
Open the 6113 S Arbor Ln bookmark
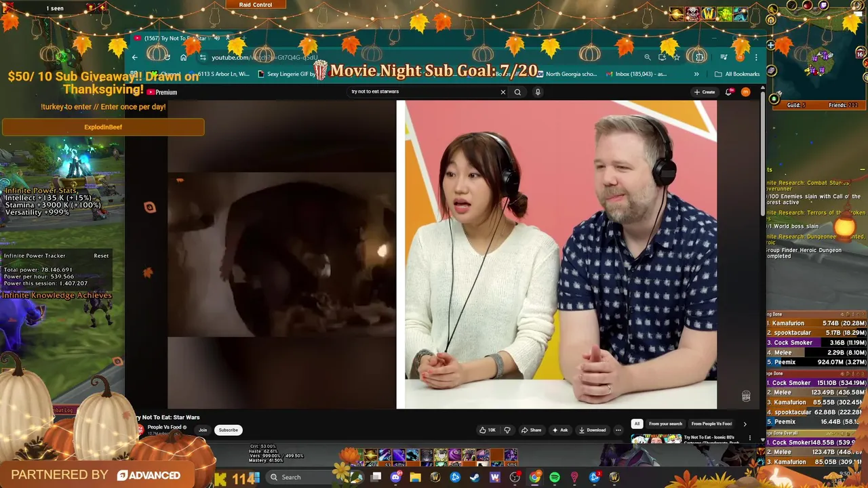pyautogui.click(x=219, y=74)
